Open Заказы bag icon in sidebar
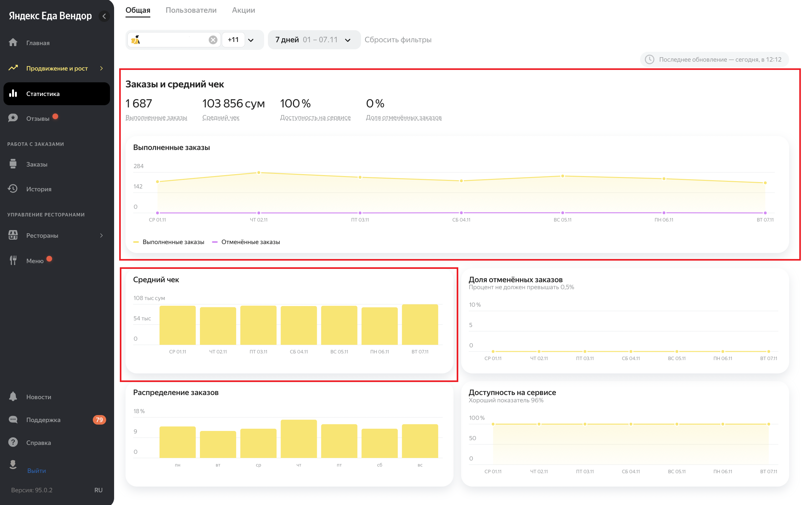This screenshot has height=505, width=812. tap(13, 164)
